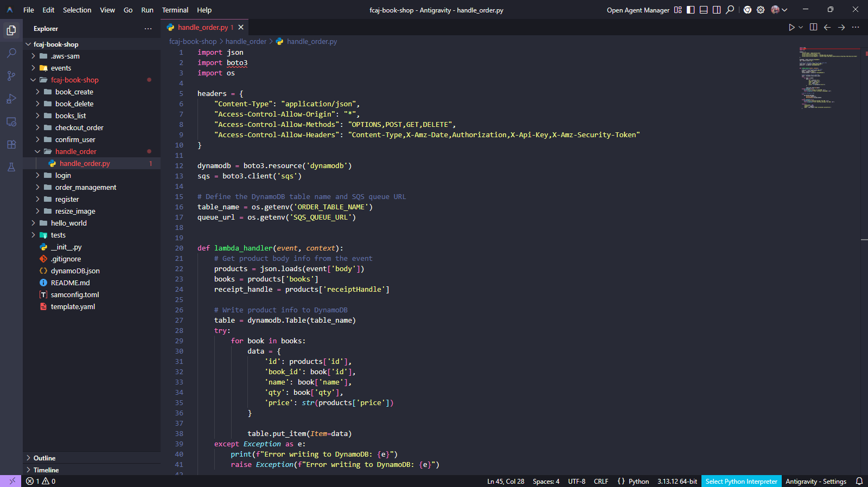The width and height of the screenshot is (868, 487).
Task: Open the Source Control view
Action: coord(11,76)
